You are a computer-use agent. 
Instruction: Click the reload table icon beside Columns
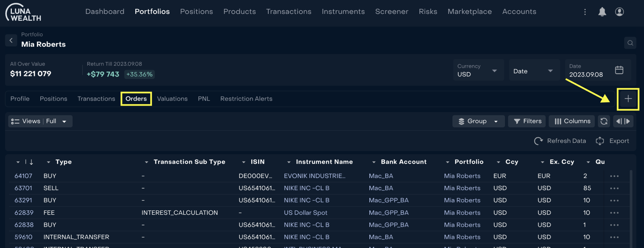(604, 121)
